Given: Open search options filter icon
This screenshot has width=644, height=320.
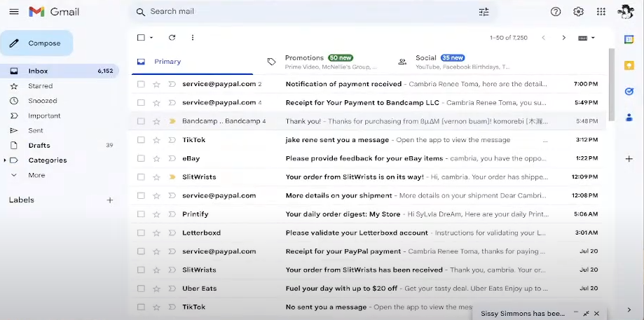Looking at the screenshot, I should pyautogui.click(x=484, y=12).
